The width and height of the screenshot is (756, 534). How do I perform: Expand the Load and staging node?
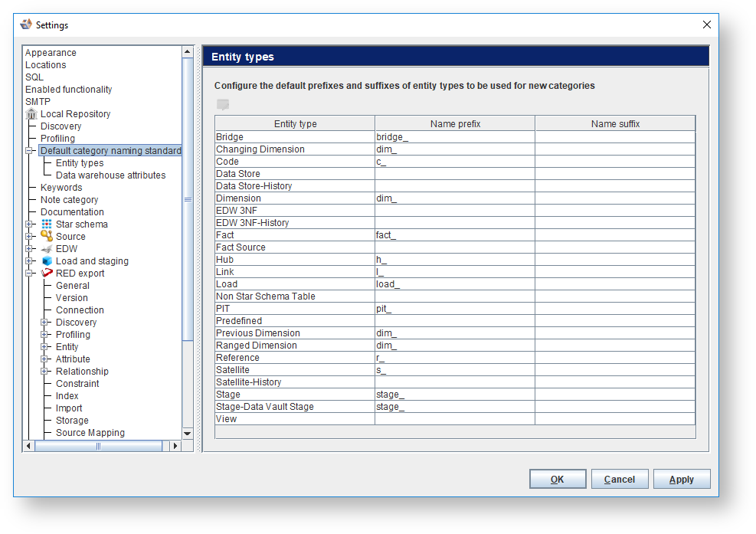(29, 261)
